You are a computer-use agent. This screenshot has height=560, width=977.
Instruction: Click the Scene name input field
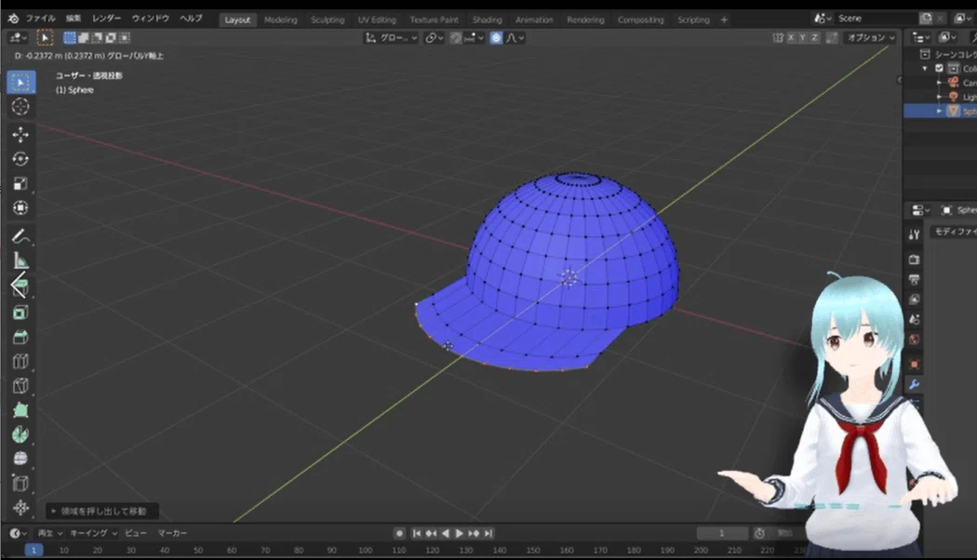click(x=877, y=18)
